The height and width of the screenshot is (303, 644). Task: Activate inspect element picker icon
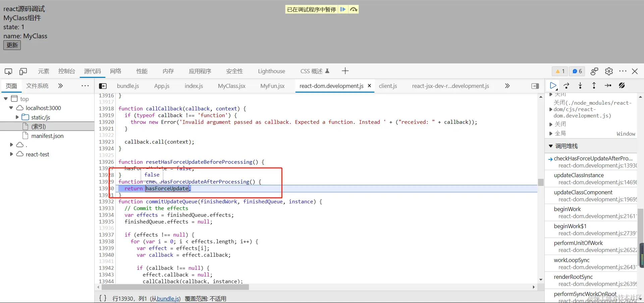coord(8,71)
